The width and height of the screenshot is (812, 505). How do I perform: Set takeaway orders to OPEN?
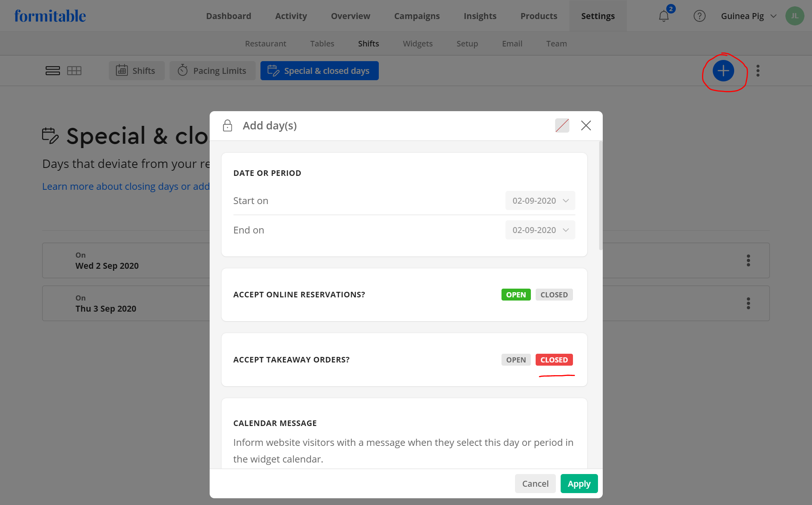(x=516, y=360)
